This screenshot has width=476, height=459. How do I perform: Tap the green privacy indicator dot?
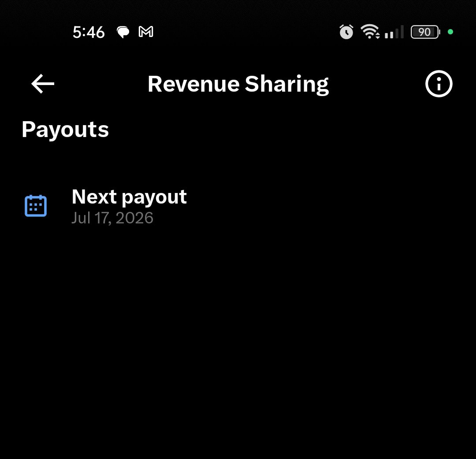coord(450,32)
